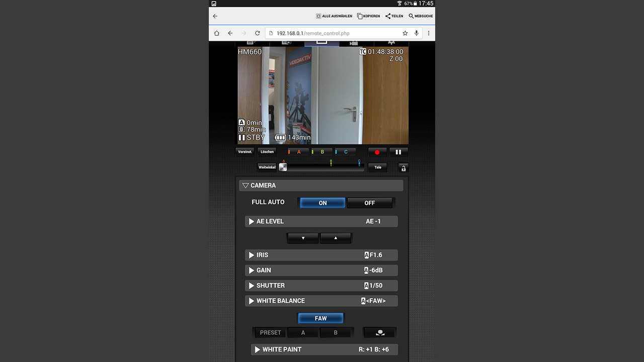644x362 pixels.
Task: Click the Weitwinkel wide-angle zoom button
Action: (267, 167)
